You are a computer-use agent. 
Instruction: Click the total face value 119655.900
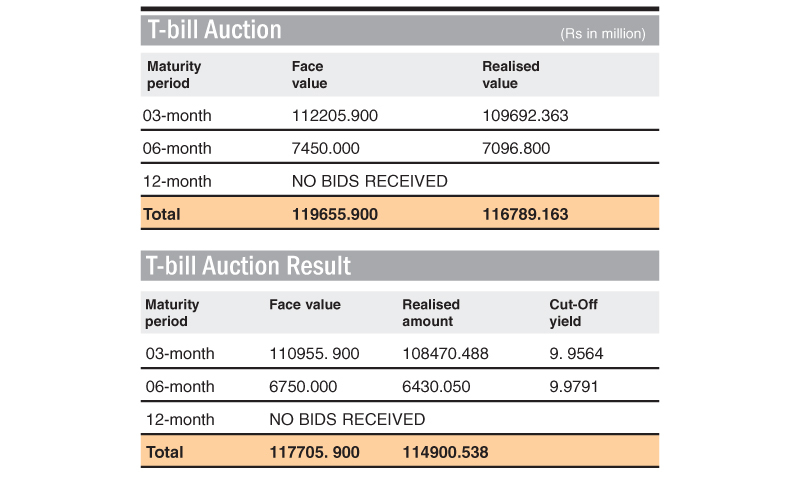pos(335,214)
